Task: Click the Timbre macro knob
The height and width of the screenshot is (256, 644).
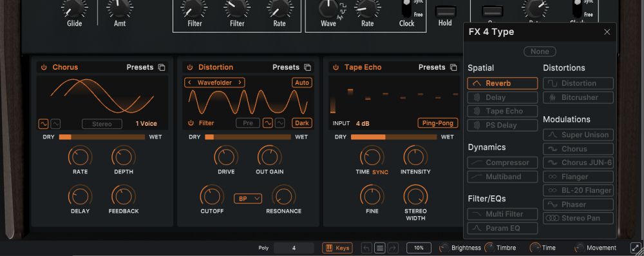Action: tap(489, 248)
